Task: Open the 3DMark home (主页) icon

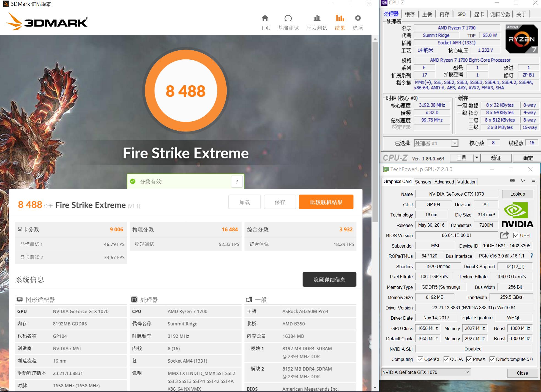Action: (x=265, y=18)
